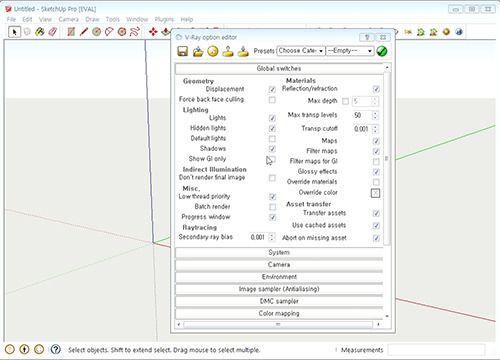Click the middle round status bar icon

(x=24, y=349)
